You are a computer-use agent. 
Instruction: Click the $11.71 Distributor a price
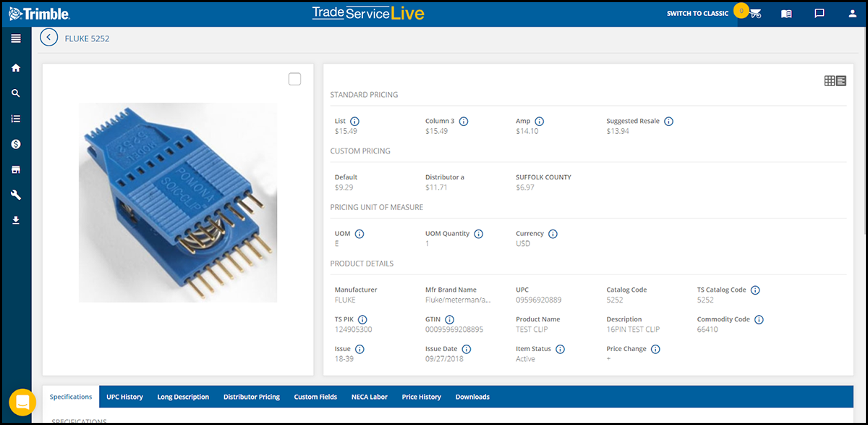click(436, 188)
